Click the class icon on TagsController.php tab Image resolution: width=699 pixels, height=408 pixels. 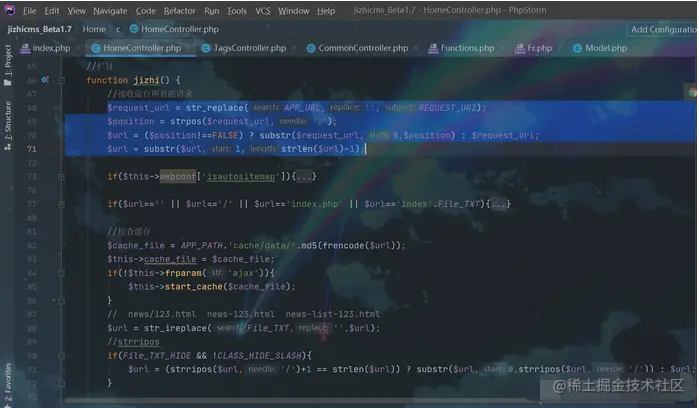tap(206, 48)
